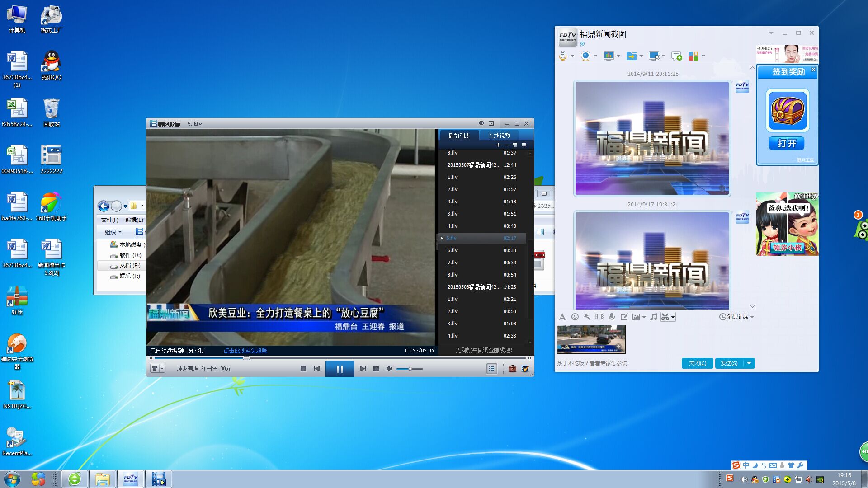Viewport: 868px width, 488px height.
Task: Click pasted screenshot thumbnail in chat input
Action: click(591, 339)
